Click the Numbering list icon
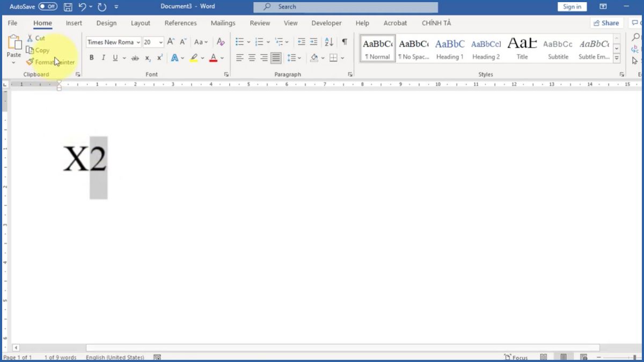Image resolution: width=644 pixels, height=362 pixels. [x=259, y=42]
